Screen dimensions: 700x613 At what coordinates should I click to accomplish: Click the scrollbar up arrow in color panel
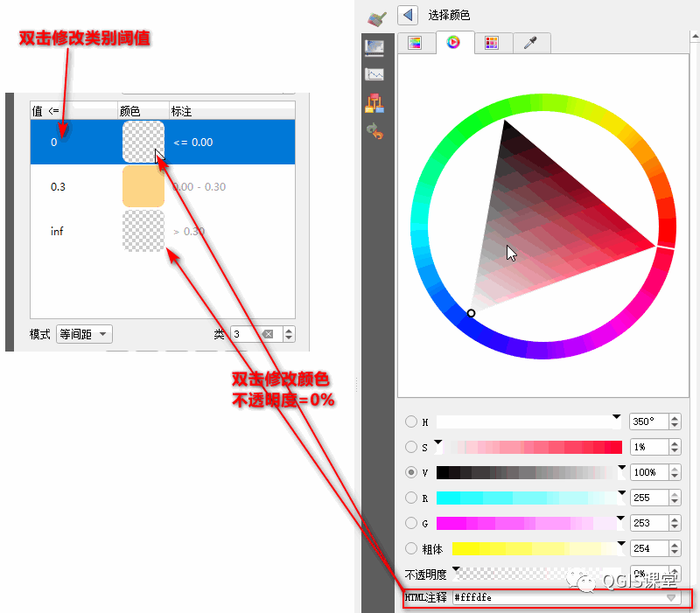coord(695,37)
